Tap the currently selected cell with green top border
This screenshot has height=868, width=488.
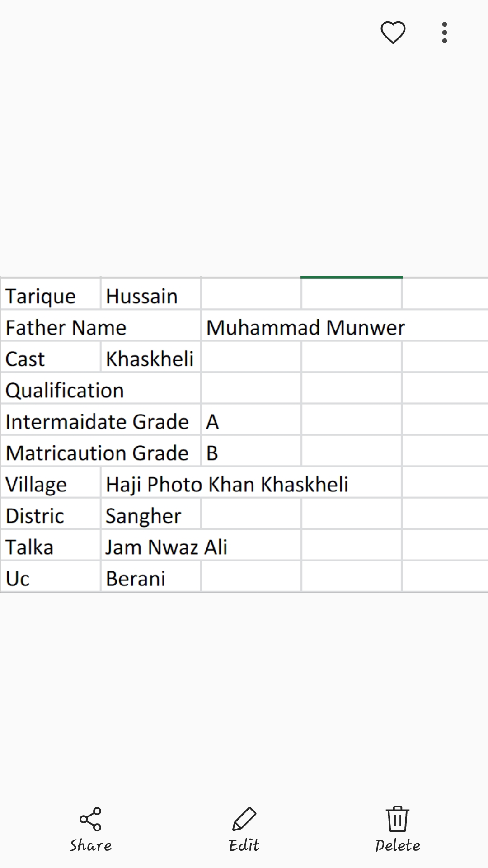351,294
